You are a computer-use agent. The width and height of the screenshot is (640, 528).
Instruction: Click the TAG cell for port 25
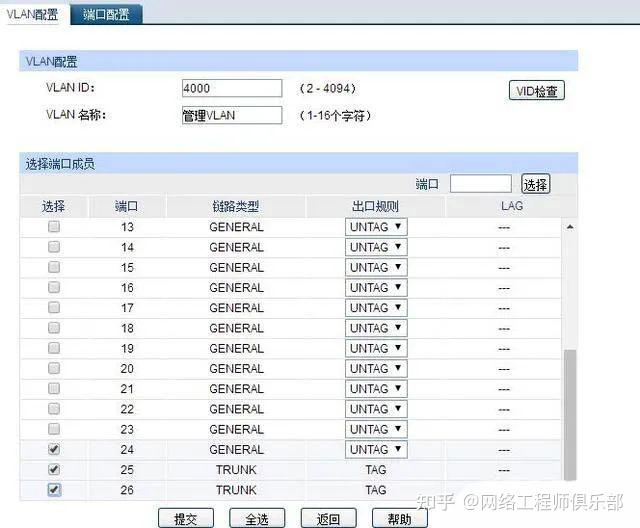[x=376, y=470]
